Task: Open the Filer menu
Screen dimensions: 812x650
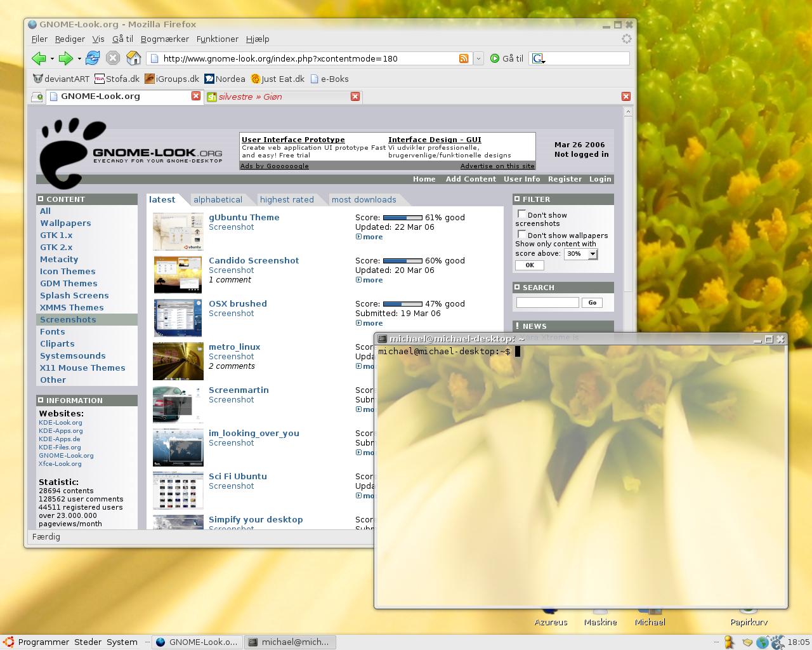Action: [39, 39]
